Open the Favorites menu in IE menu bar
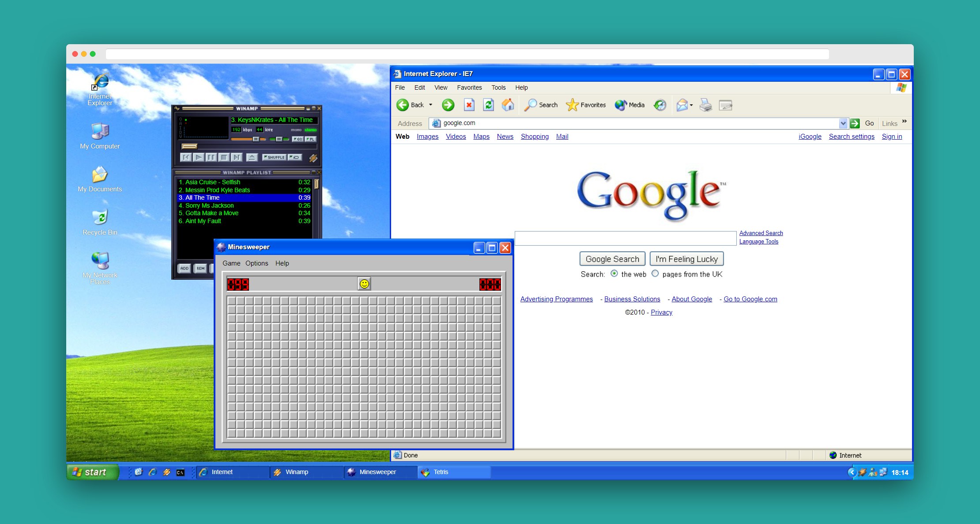980x524 pixels. coord(469,87)
